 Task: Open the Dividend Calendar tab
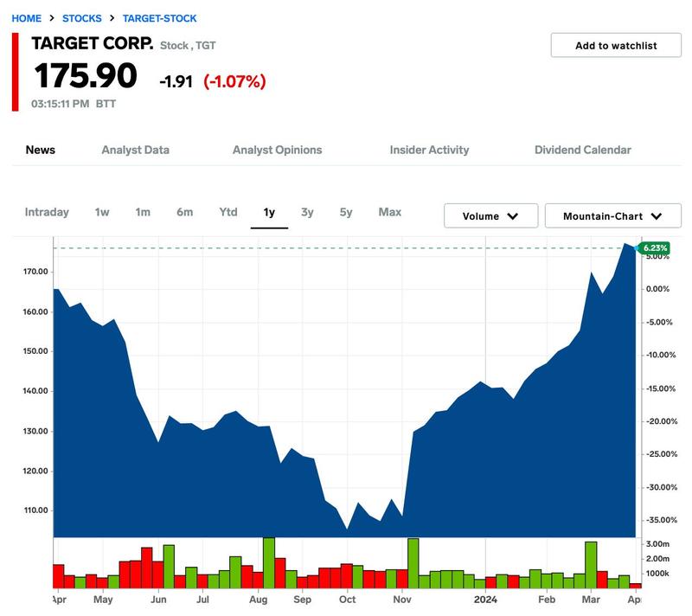tap(582, 150)
